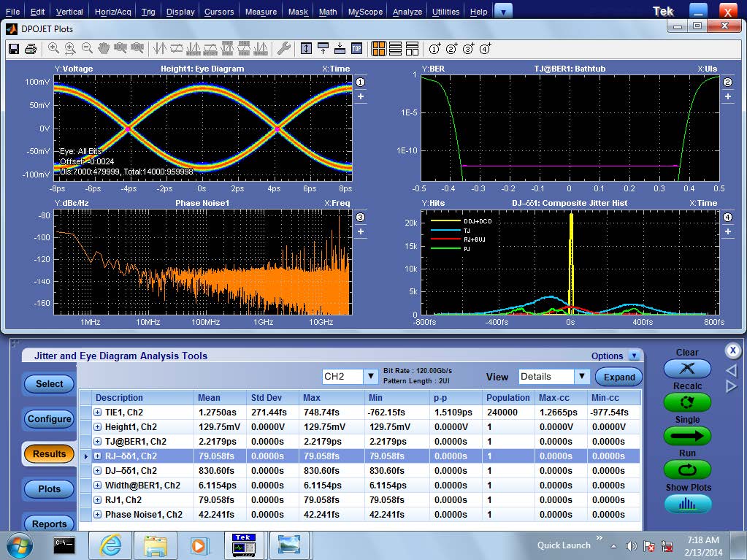
Task: Click the Configure button
Action: [x=50, y=419]
